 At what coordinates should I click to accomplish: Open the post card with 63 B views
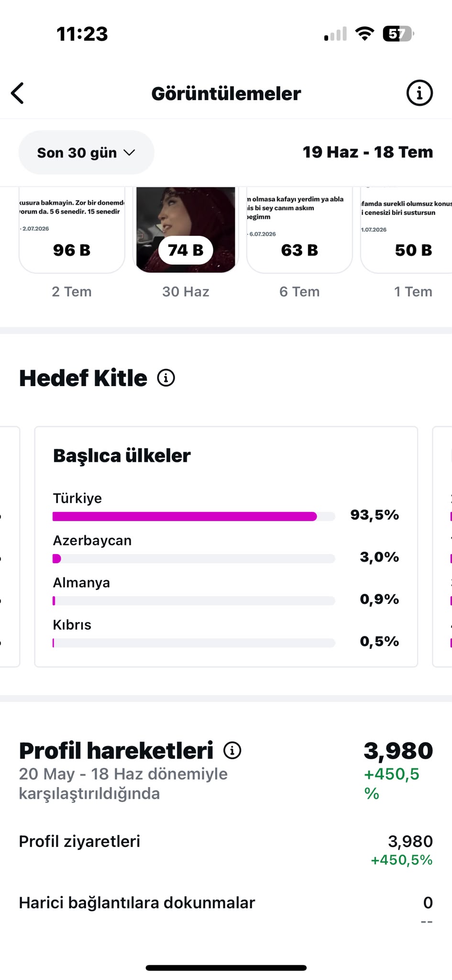pos(299,230)
